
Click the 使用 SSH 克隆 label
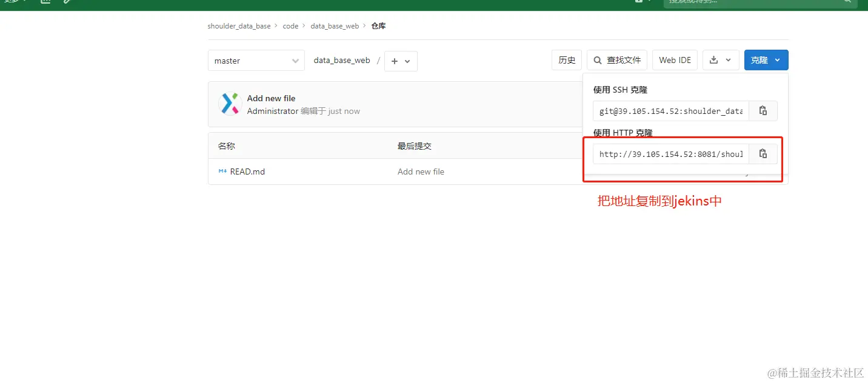[x=620, y=90]
